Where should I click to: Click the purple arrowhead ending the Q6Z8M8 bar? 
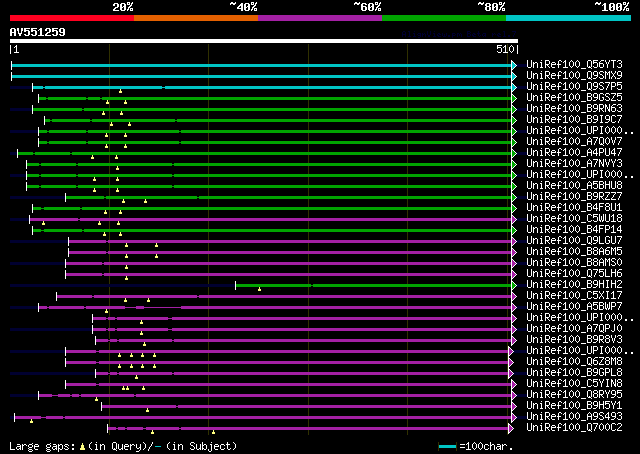click(511, 363)
